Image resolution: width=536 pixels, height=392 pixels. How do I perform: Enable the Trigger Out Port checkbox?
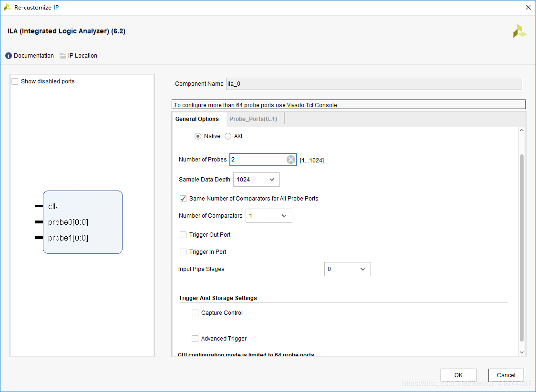(x=183, y=235)
